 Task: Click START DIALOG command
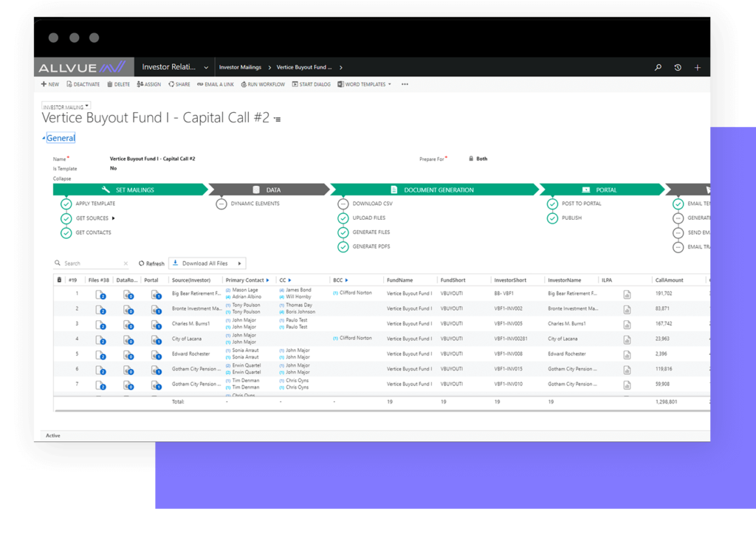point(312,84)
